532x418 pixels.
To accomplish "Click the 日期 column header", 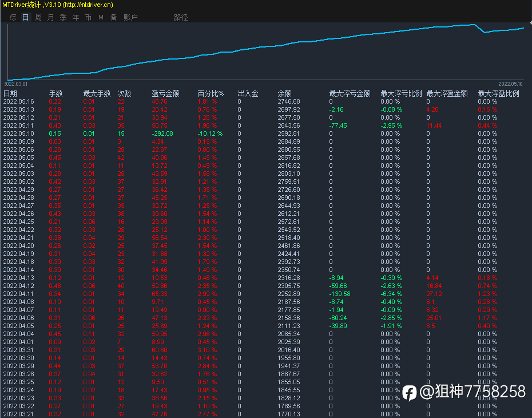I will pos(10,93).
